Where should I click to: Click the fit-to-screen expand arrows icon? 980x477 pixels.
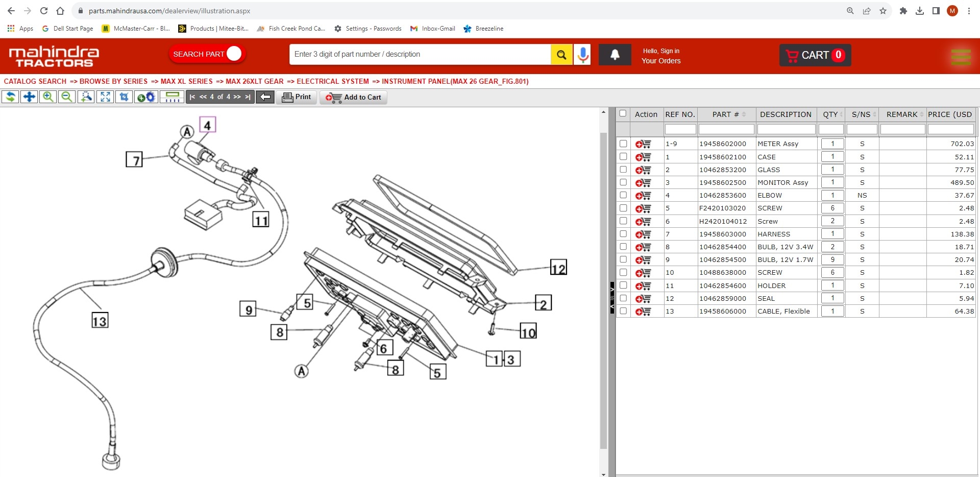click(105, 97)
